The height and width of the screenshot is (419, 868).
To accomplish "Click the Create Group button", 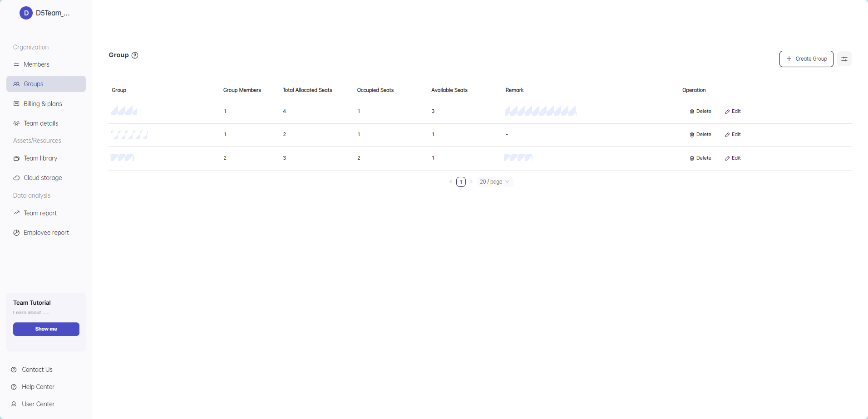I will pos(806,59).
